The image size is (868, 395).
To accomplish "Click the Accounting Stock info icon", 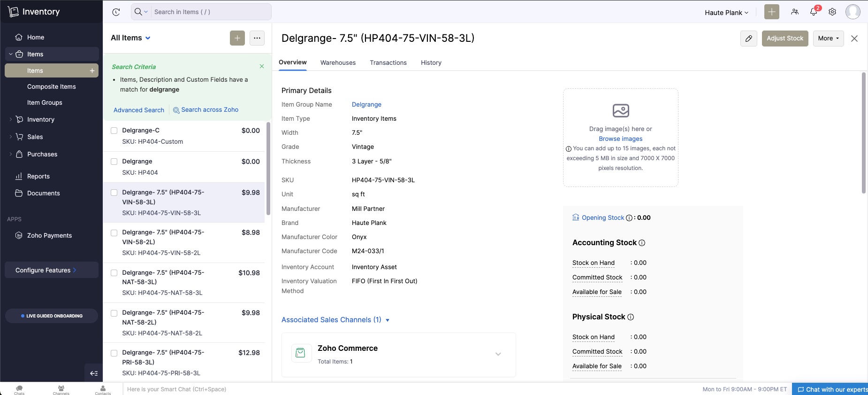I will coord(642,243).
